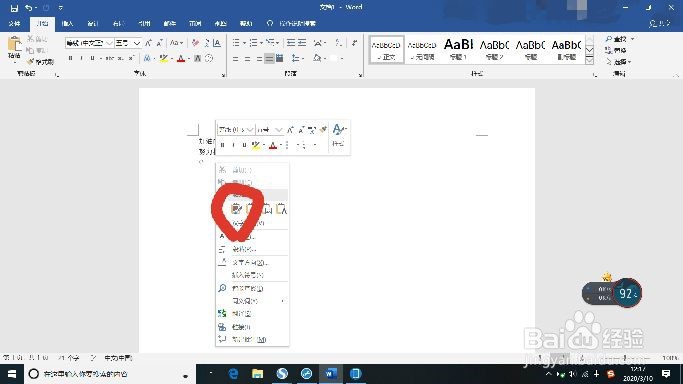This screenshot has width=683, height=384.
Task: Toggle Underline in the ribbon font group
Action: [x=92, y=58]
